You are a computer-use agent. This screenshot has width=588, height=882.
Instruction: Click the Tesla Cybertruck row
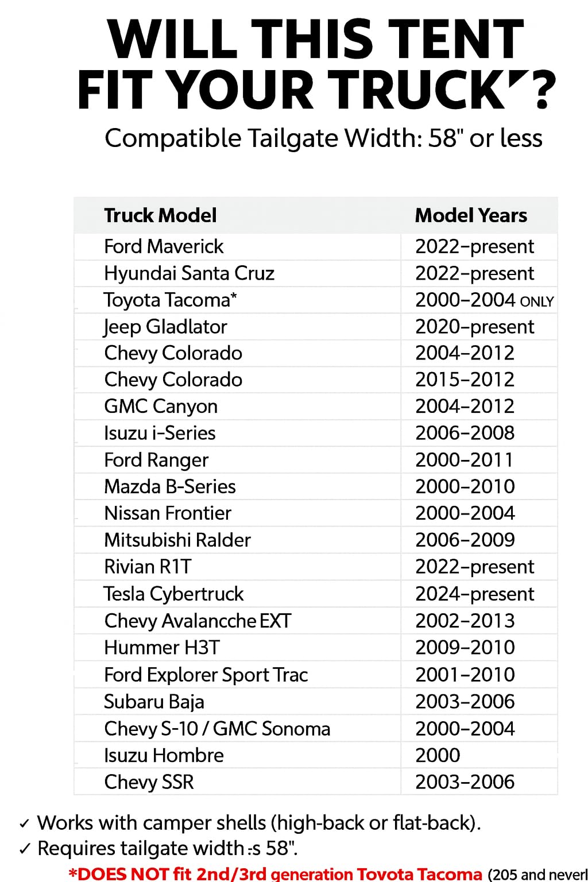pos(173,594)
